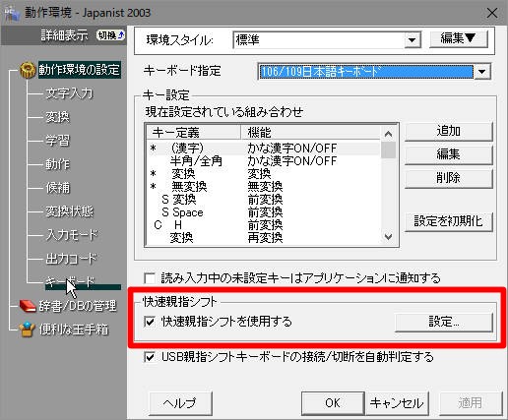This screenshot has width=508, height=420.
Task: Select 学習 in the settings tree
Action: click(57, 141)
